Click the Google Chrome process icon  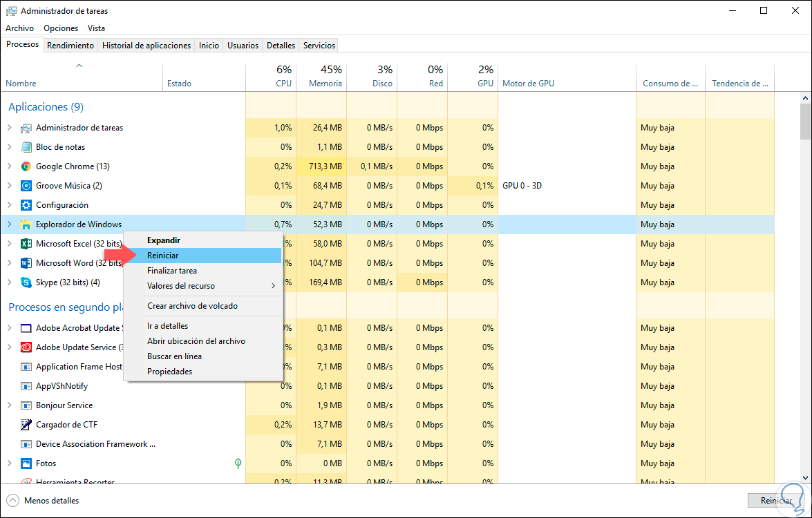click(26, 166)
